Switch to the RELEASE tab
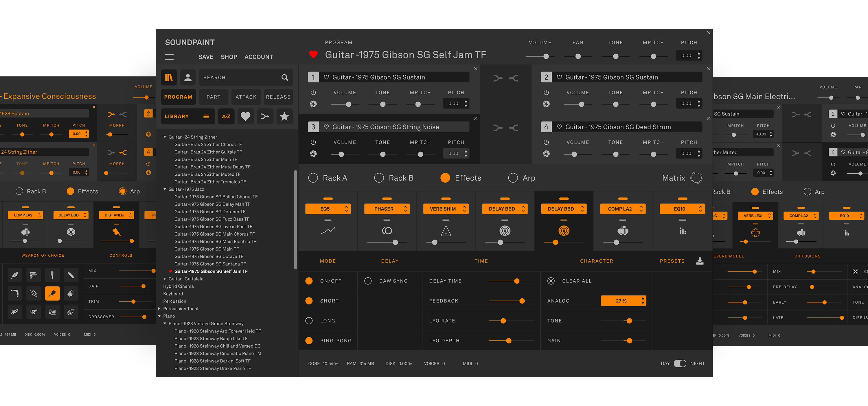868x406 pixels. tap(278, 97)
